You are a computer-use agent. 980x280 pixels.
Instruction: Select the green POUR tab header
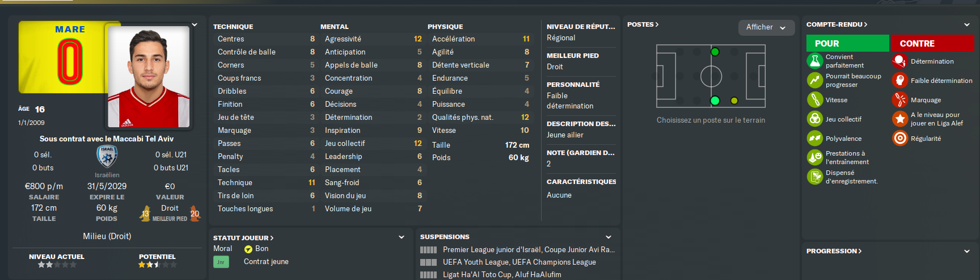(x=847, y=43)
